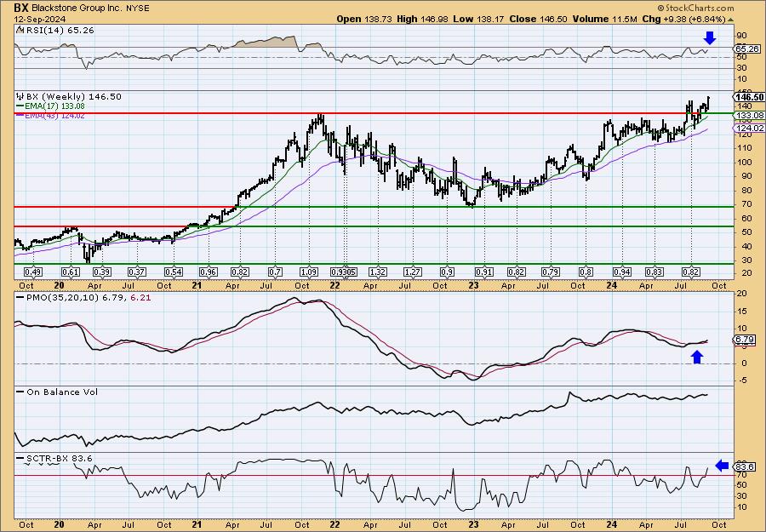Click the 146.50 price flag on axis
The image size is (766, 532).
pyautogui.click(x=750, y=97)
